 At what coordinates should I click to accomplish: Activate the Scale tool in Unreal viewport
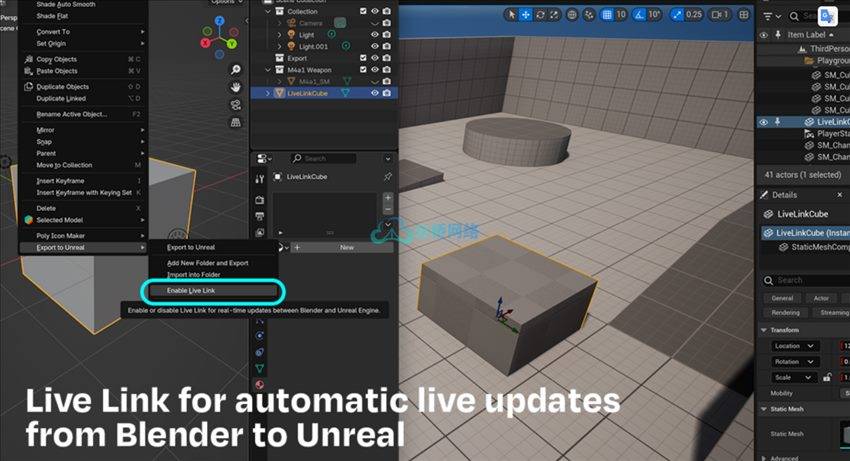(554, 15)
